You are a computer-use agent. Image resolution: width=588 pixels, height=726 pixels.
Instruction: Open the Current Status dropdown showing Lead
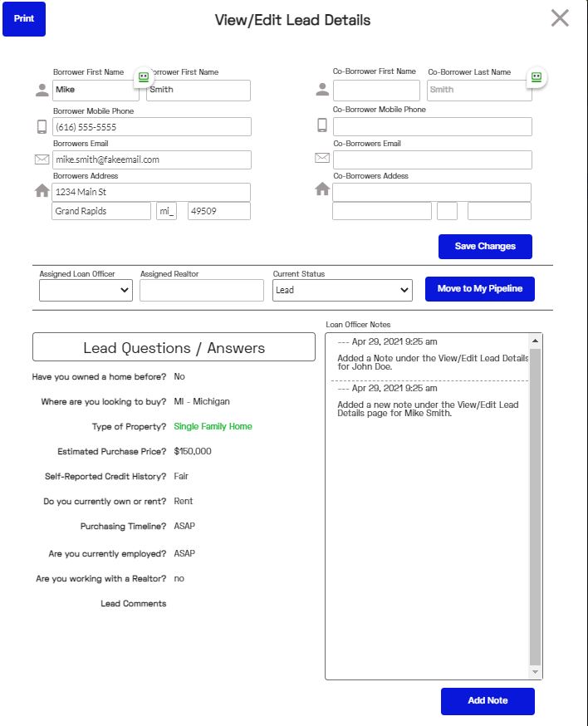pos(342,290)
